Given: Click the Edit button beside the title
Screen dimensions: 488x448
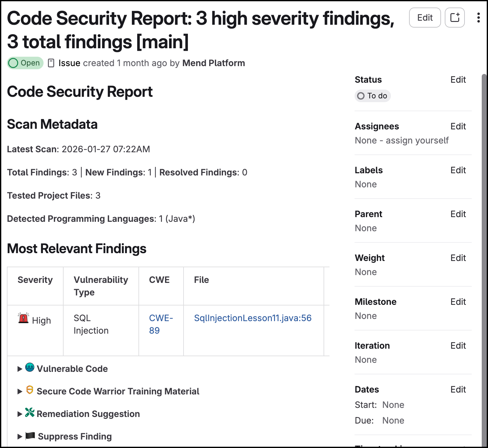Looking at the screenshot, I should pyautogui.click(x=425, y=18).
